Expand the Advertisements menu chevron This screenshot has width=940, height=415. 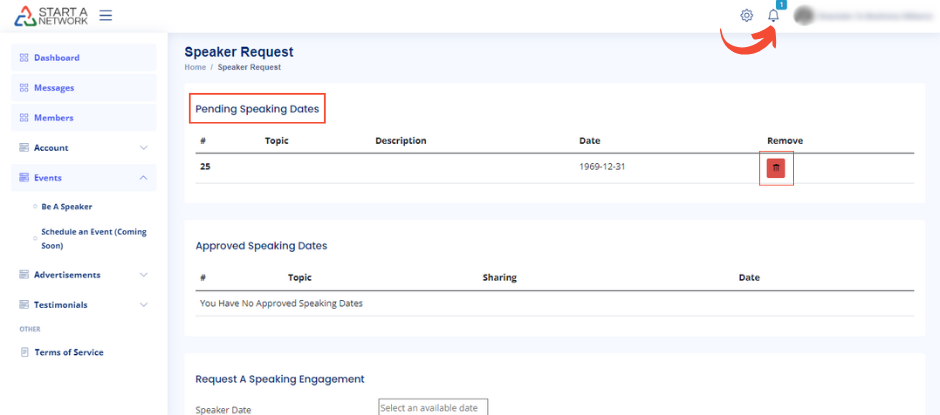(x=143, y=275)
